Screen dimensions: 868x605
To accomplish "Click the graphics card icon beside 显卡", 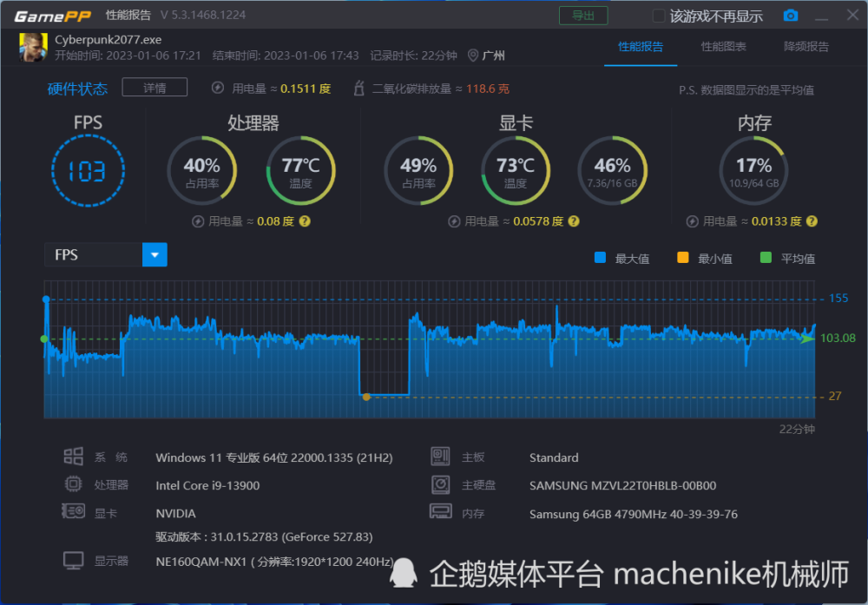I will click(73, 511).
